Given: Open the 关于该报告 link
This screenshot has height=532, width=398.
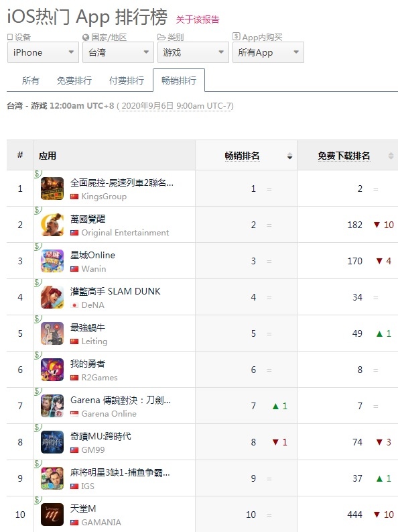Looking at the screenshot, I should [198, 19].
